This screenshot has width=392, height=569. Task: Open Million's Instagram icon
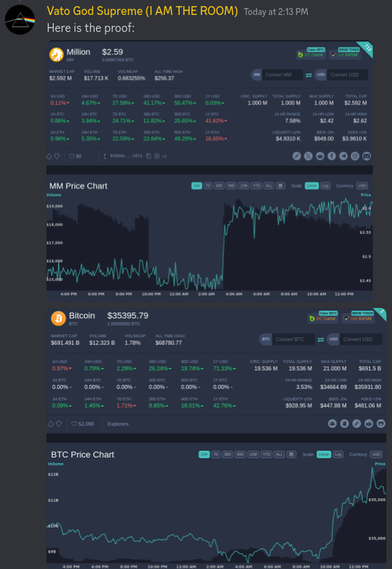[355, 156]
